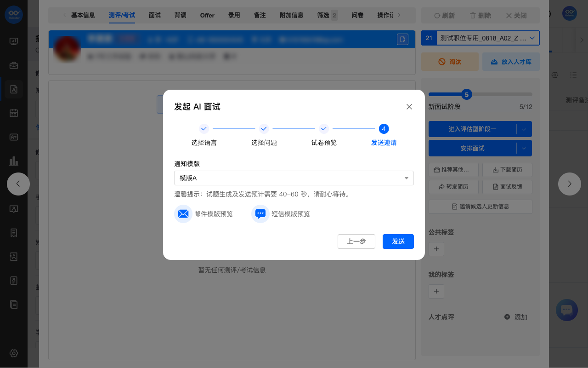
Task: Open the chat support bubble
Action: point(566,310)
